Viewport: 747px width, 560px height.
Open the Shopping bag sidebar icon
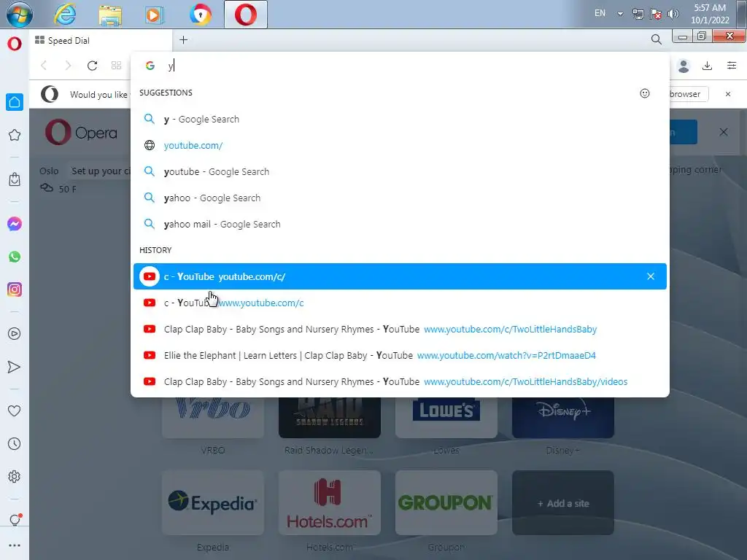click(x=15, y=179)
